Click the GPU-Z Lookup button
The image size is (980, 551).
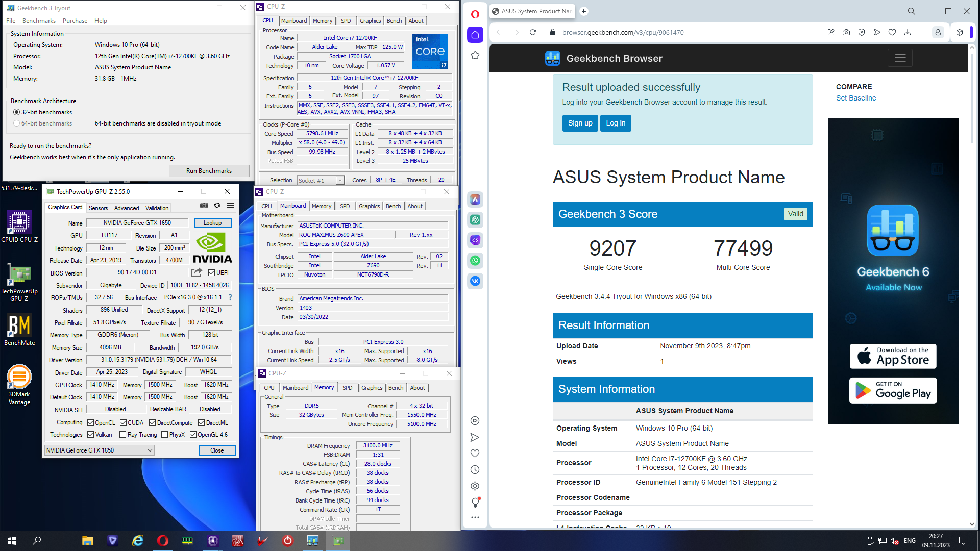[x=213, y=223]
